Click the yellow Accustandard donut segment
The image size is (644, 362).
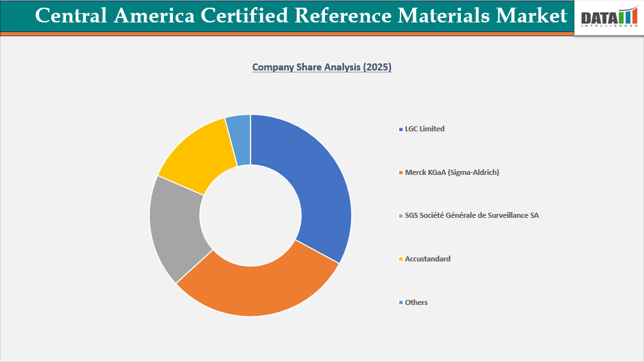click(197, 156)
